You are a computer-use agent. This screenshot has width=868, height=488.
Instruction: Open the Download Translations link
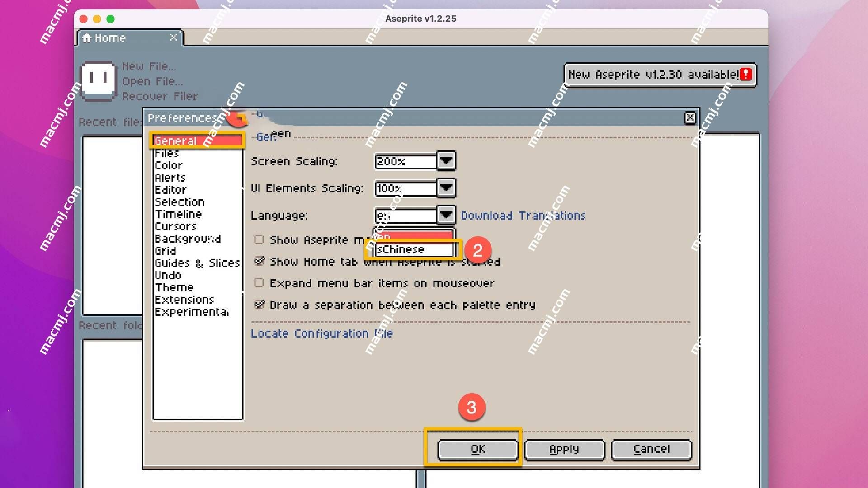click(523, 216)
